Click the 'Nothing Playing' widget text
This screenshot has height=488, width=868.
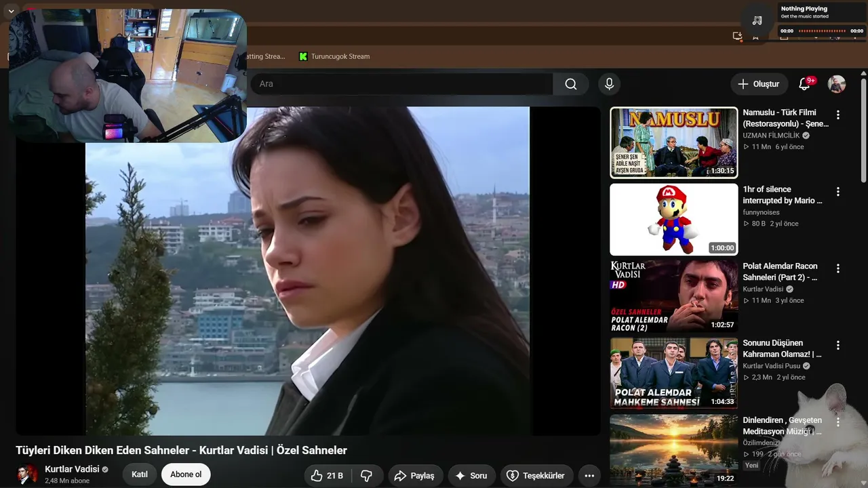804,9
